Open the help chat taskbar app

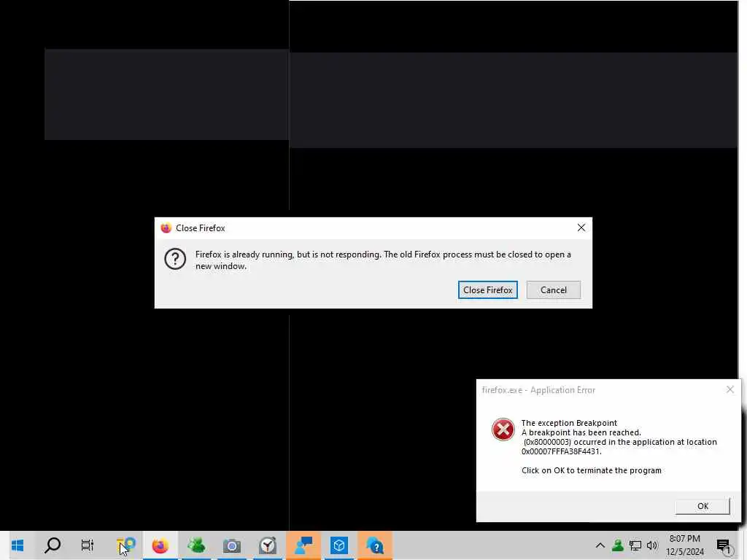375,545
